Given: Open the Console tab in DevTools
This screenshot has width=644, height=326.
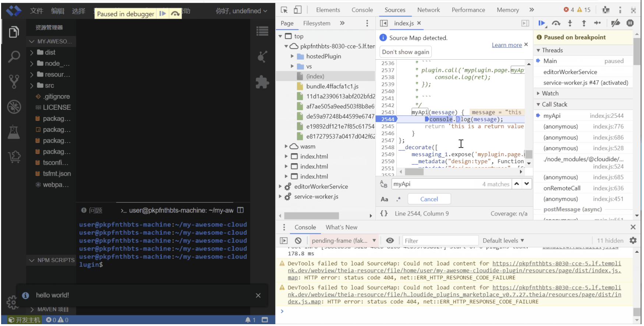Looking at the screenshot, I should pyautogui.click(x=362, y=10).
